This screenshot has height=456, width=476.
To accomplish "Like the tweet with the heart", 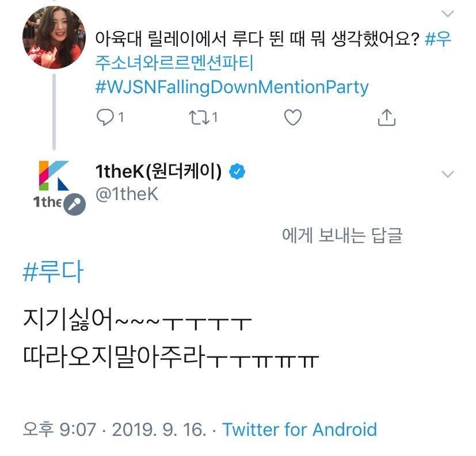I will click(x=293, y=117).
